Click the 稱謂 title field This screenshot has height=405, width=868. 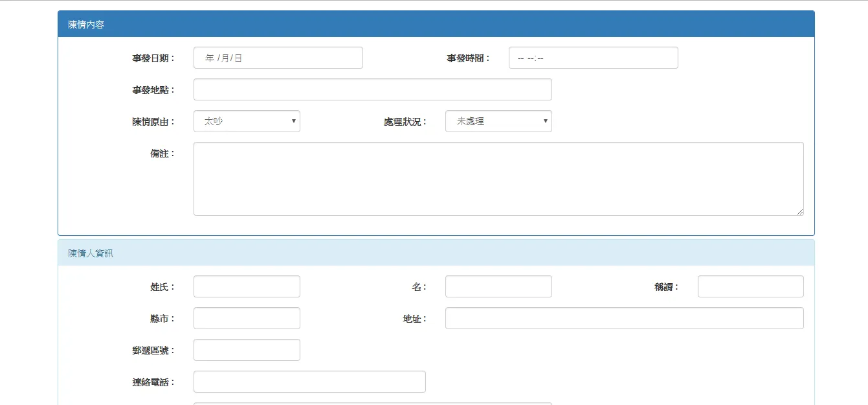[x=750, y=286]
